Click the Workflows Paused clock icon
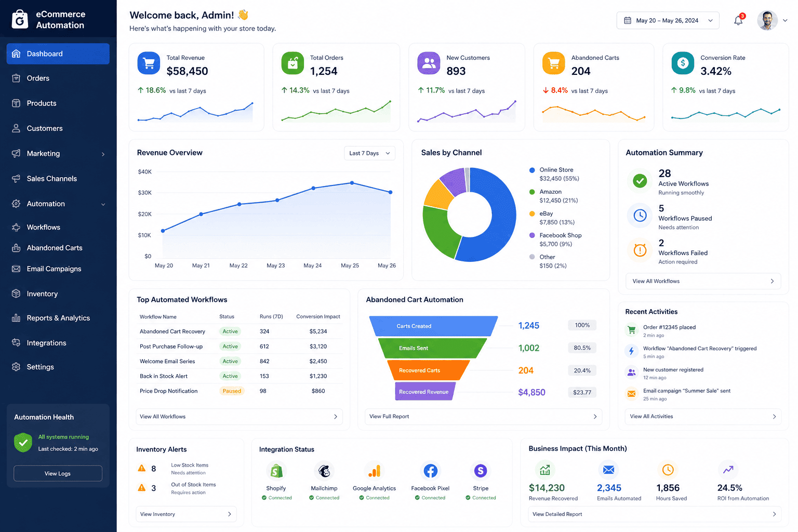Viewport: 798px width, 532px height. tap(640, 216)
